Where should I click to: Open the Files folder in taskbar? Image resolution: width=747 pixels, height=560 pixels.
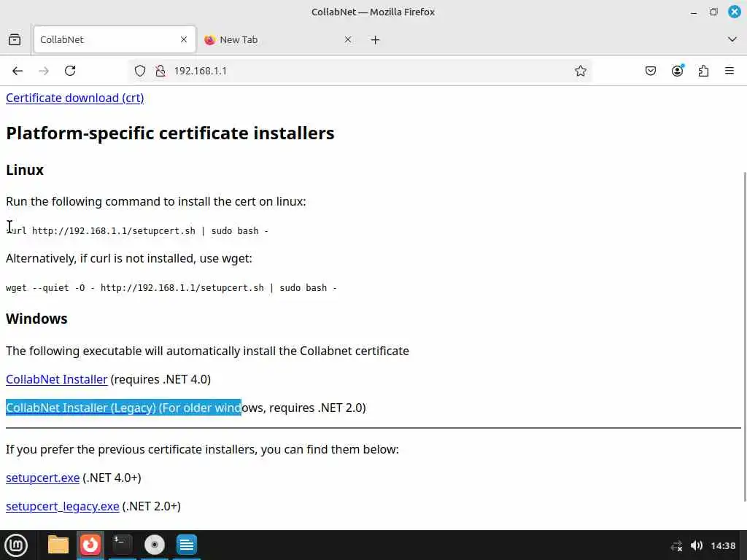[58, 545]
